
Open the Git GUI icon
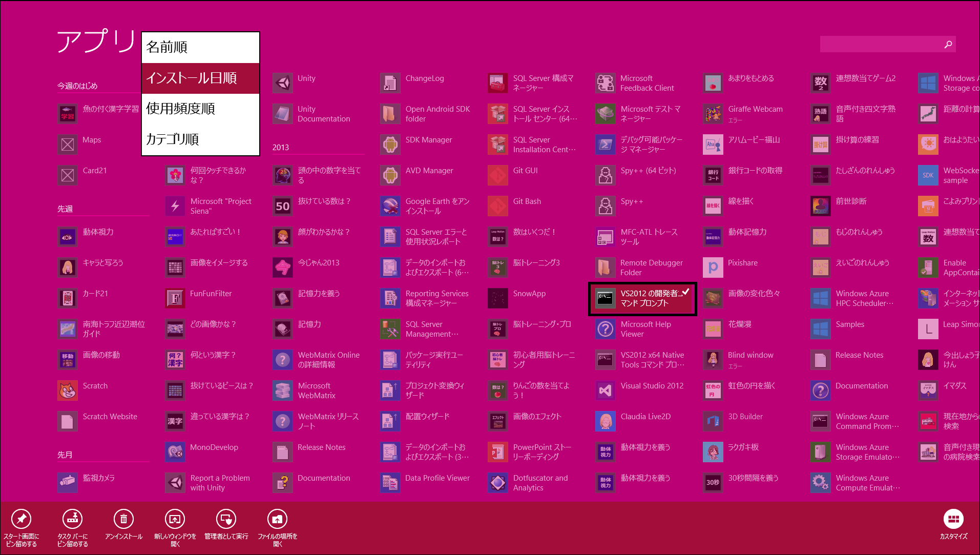point(498,175)
